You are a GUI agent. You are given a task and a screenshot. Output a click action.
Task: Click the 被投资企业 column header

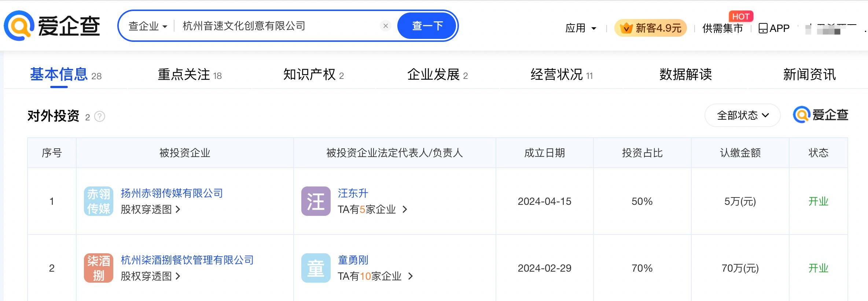tap(185, 153)
